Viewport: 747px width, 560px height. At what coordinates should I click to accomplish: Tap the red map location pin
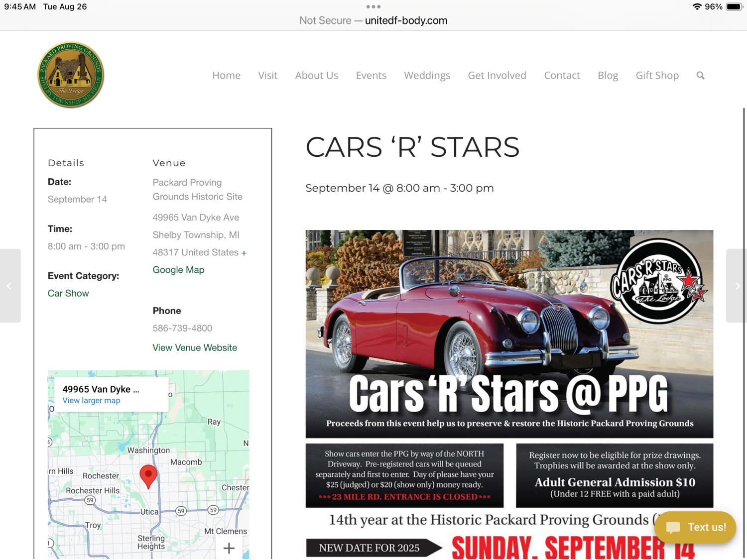pos(148,476)
